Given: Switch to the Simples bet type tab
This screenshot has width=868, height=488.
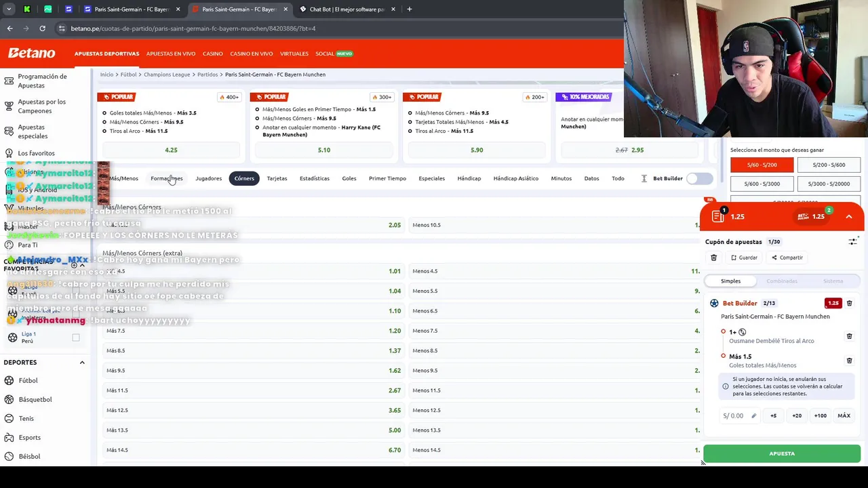Looking at the screenshot, I should coord(730,281).
